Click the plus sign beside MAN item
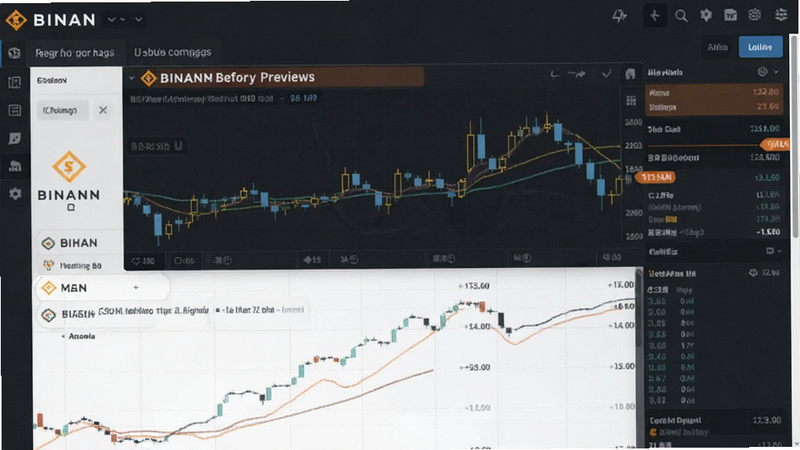 [x=136, y=288]
